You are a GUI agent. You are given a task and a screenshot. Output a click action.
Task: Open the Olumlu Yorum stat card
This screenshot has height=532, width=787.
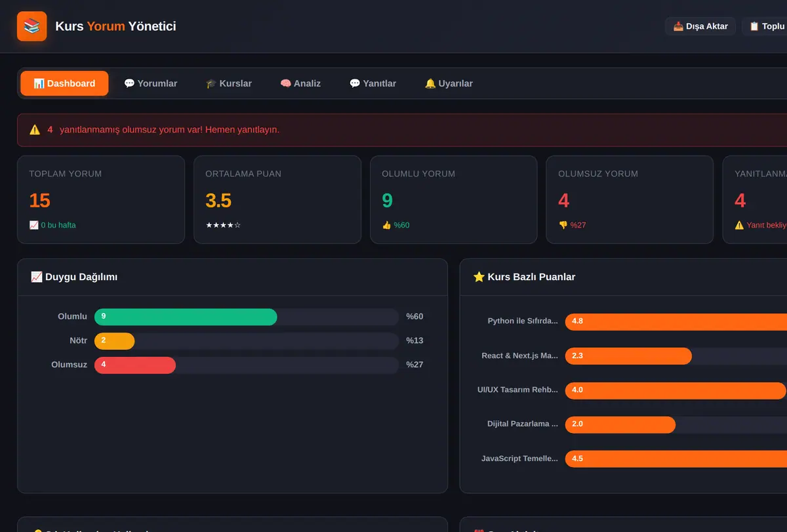(454, 199)
